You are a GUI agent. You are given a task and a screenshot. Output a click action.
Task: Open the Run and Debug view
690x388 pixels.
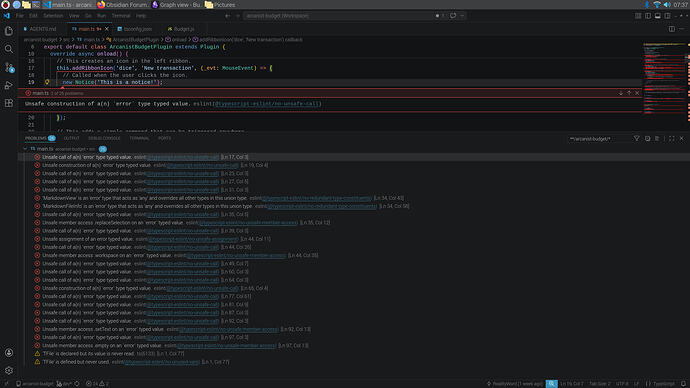pyautogui.click(x=8, y=85)
